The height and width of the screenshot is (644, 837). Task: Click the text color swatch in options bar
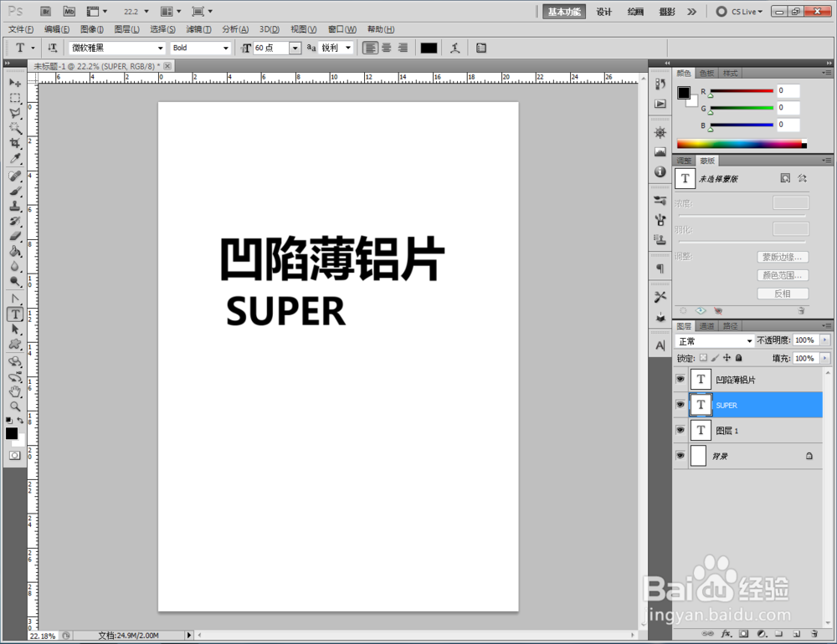coord(429,48)
